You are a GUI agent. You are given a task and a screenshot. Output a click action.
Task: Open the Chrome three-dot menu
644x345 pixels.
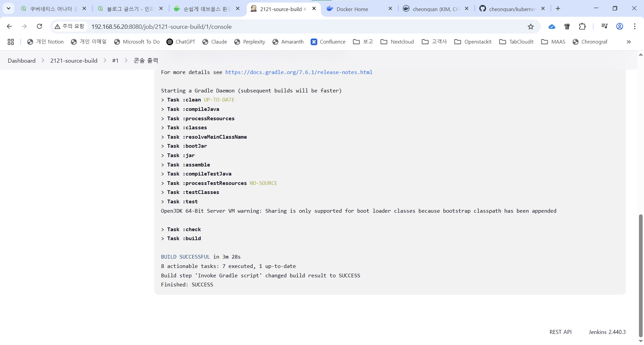click(x=635, y=26)
